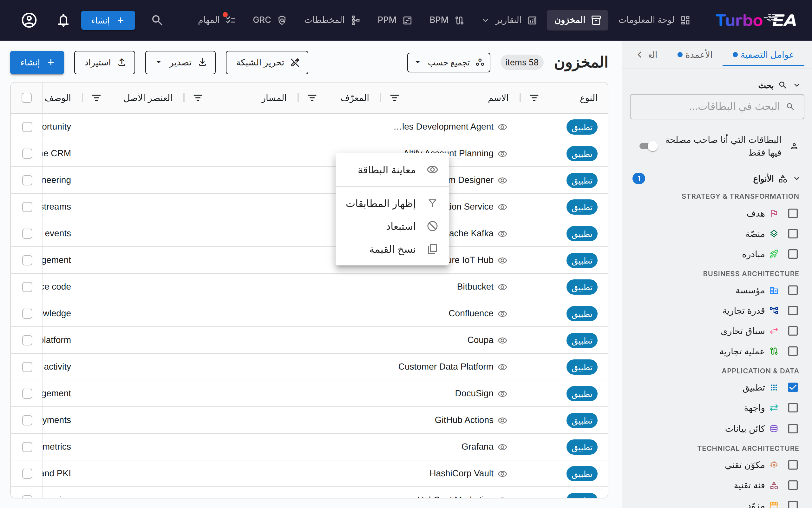Click the كائن بيانات database icon
The image size is (812, 508).
click(x=774, y=428)
